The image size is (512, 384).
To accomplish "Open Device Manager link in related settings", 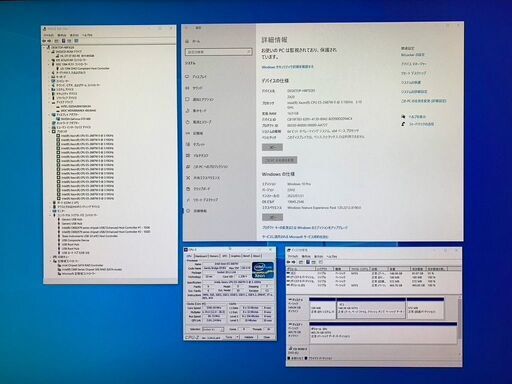I will pyautogui.click(x=414, y=64).
